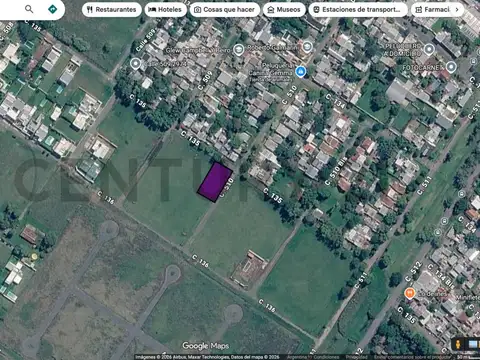Viewport: 480px width, 360px height.
Task: Open the map layers thumbnail
Action: point(474,344)
